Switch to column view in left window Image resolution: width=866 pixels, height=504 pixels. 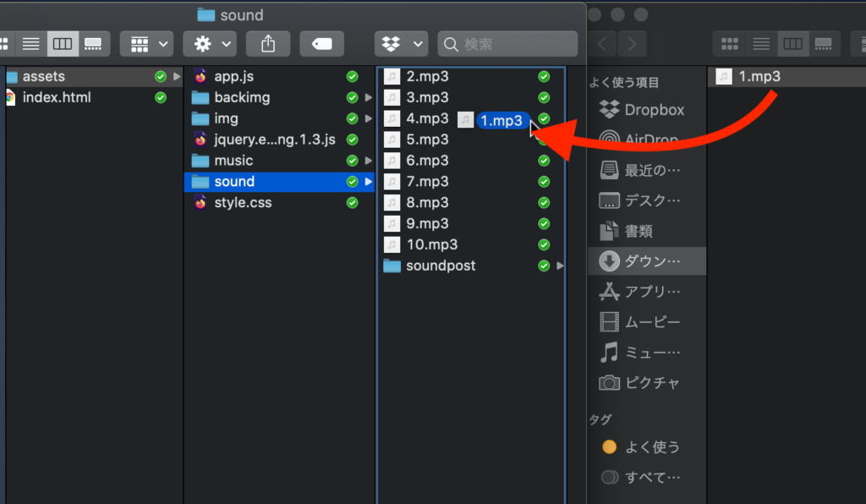pyautogui.click(x=63, y=43)
